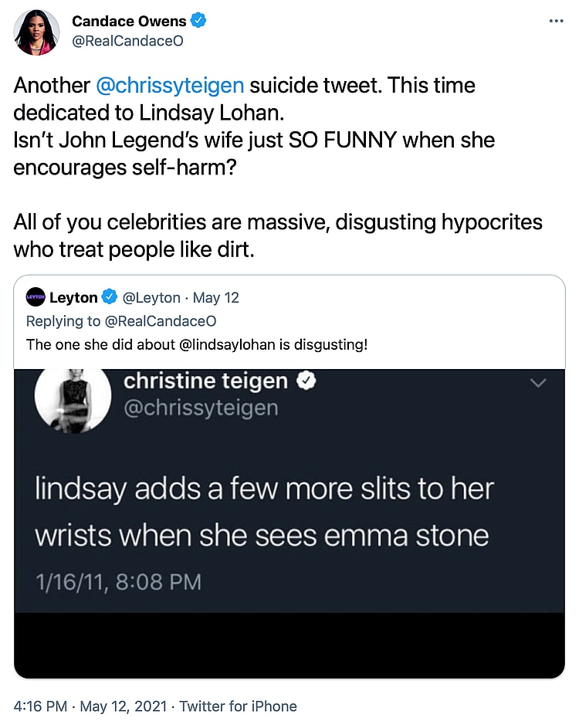Viewport: 579px width, 728px height.
Task: Open embedded image at "lindsay adds" text
Action: pos(263,489)
